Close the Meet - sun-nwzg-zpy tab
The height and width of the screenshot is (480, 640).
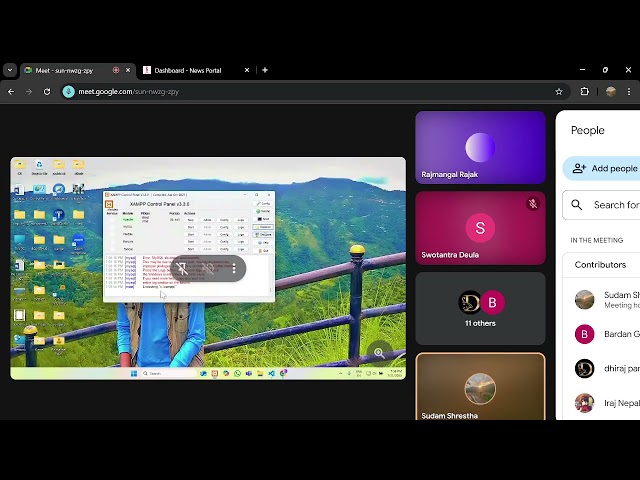(128, 70)
